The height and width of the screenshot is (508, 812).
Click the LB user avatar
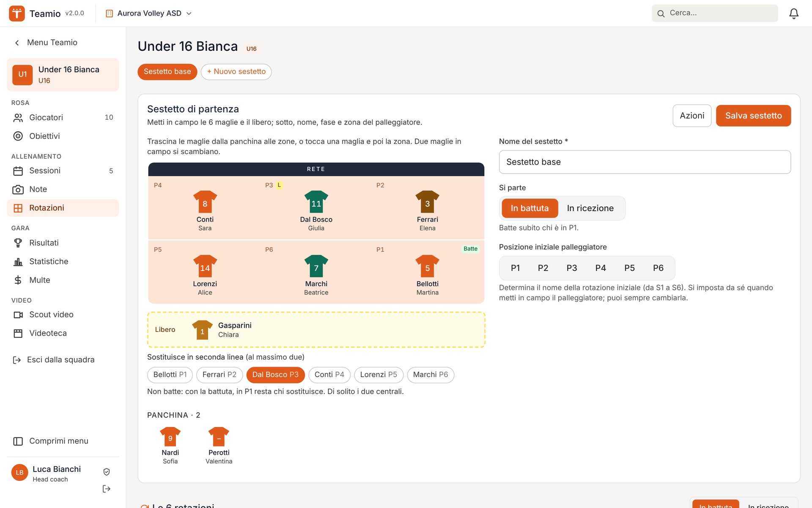20,473
